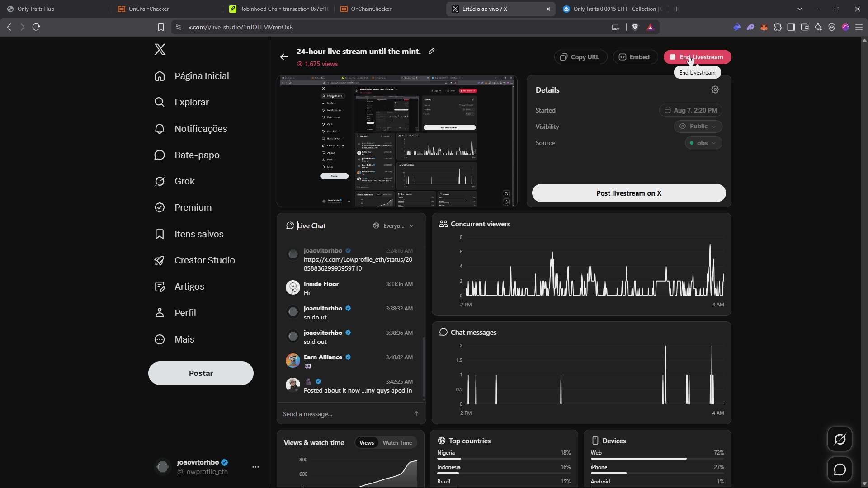Bookmark this page in the address bar
The width and height of the screenshot is (868, 488).
click(x=160, y=27)
